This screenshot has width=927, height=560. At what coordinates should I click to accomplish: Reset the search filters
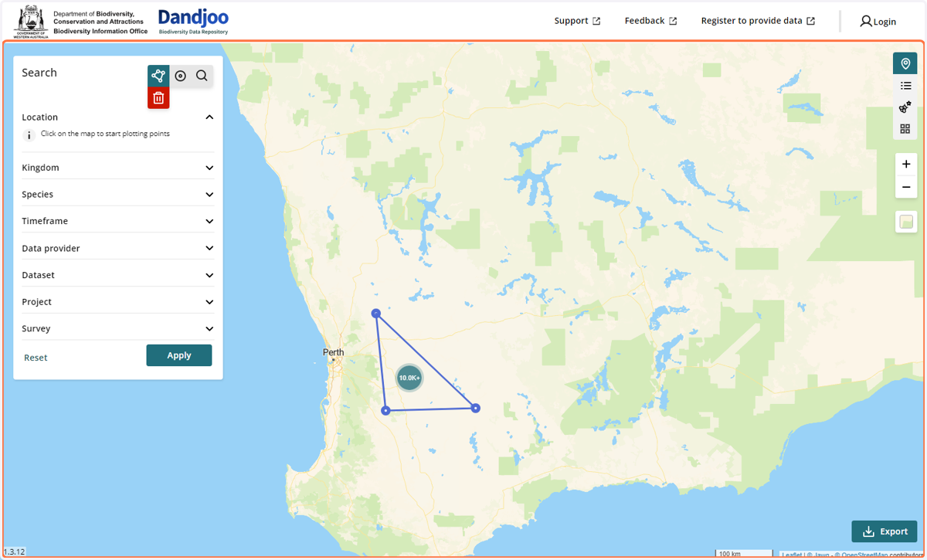pos(36,358)
